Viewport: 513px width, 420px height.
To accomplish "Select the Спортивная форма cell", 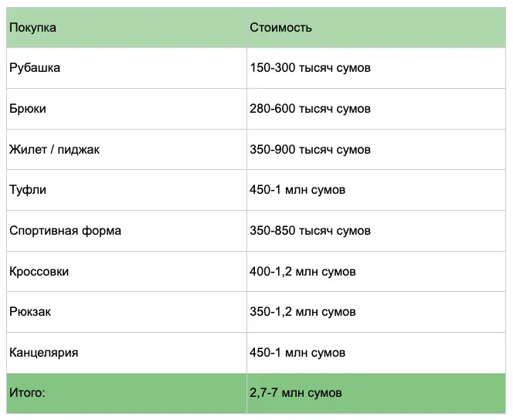I will 126,231.
